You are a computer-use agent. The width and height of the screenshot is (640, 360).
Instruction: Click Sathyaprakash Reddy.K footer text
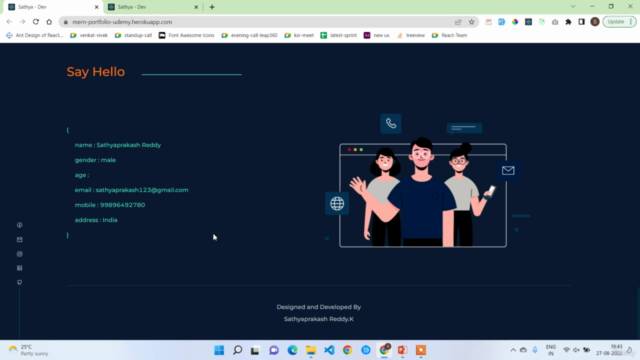click(319, 319)
